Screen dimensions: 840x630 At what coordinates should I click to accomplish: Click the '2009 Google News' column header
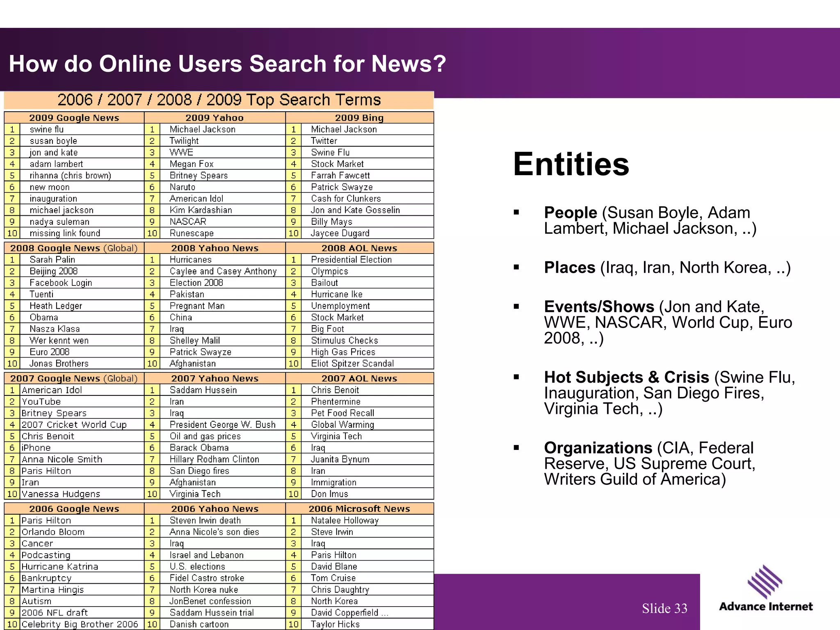[74, 118]
